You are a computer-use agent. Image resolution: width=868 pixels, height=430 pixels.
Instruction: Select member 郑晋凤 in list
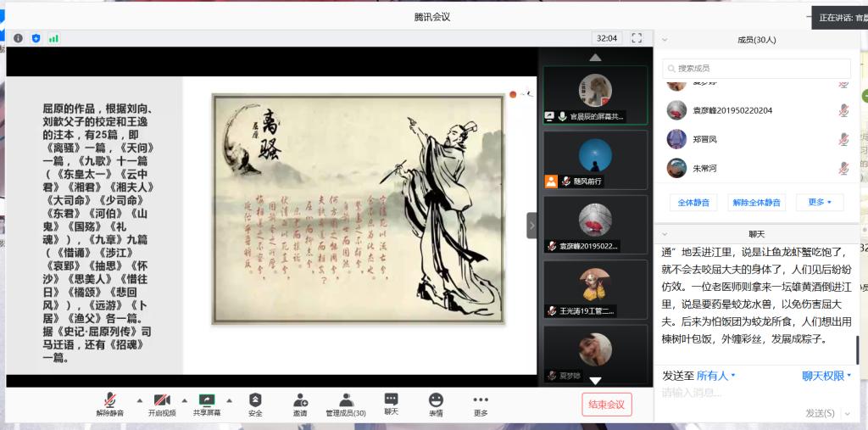pyautogui.click(x=756, y=139)
